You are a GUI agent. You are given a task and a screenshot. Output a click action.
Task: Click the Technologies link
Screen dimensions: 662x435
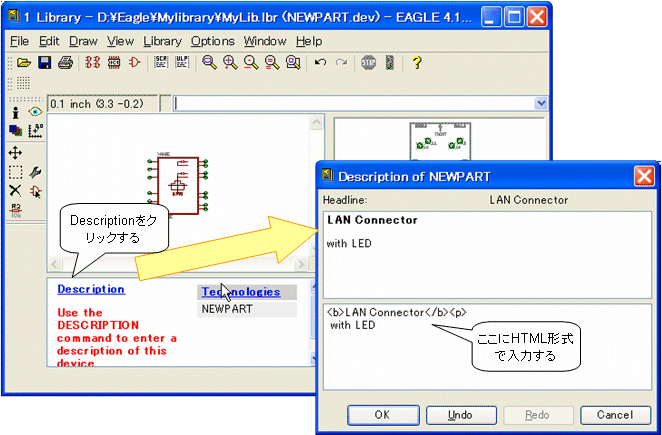click(241, 292)
